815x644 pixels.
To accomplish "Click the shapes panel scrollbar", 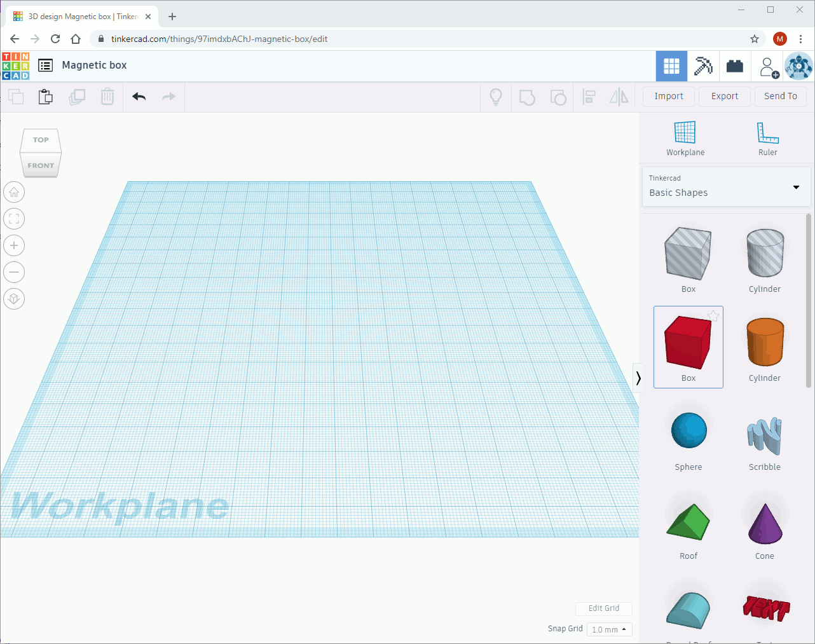I will click(809, 300).
